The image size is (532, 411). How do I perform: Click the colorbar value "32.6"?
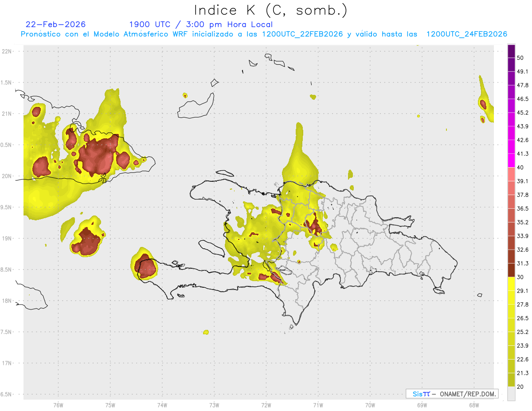click(x=523, y=250)
